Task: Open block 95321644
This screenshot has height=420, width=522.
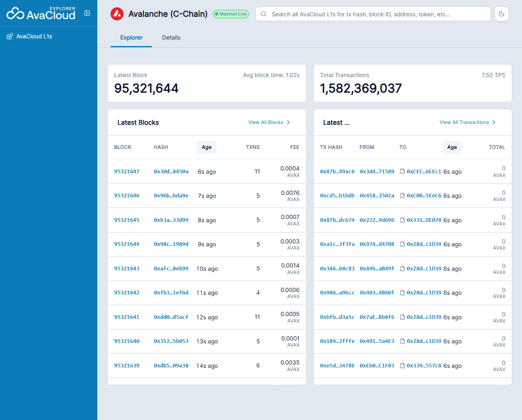Action: pyautogui.click(x=127, y=244)
